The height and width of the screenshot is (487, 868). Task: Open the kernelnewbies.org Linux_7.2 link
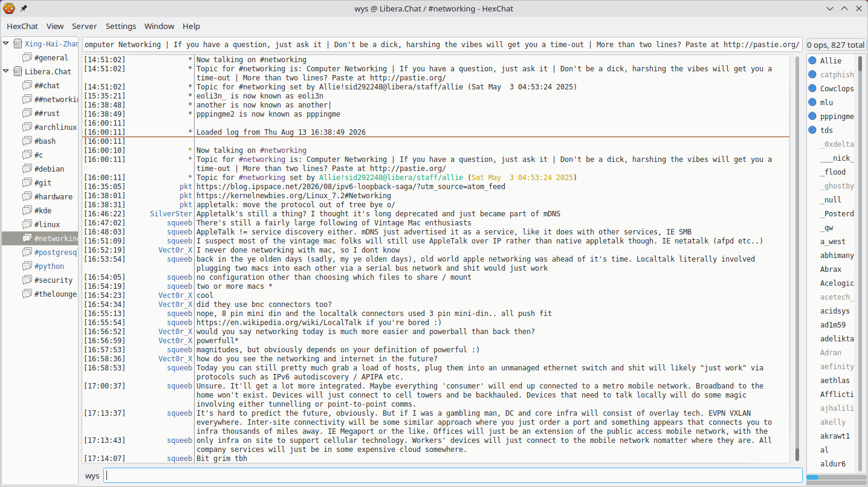tap(294, 196)
